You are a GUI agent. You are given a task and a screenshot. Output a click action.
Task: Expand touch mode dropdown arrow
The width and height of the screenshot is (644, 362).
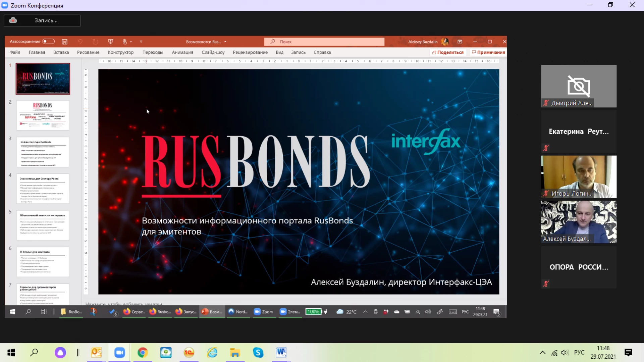131,42
